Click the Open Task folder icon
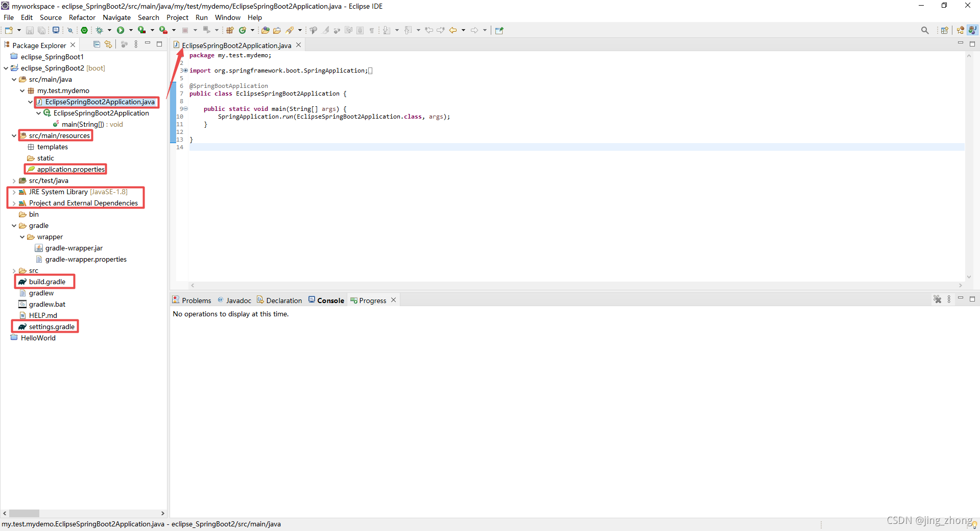 (277, 30)
